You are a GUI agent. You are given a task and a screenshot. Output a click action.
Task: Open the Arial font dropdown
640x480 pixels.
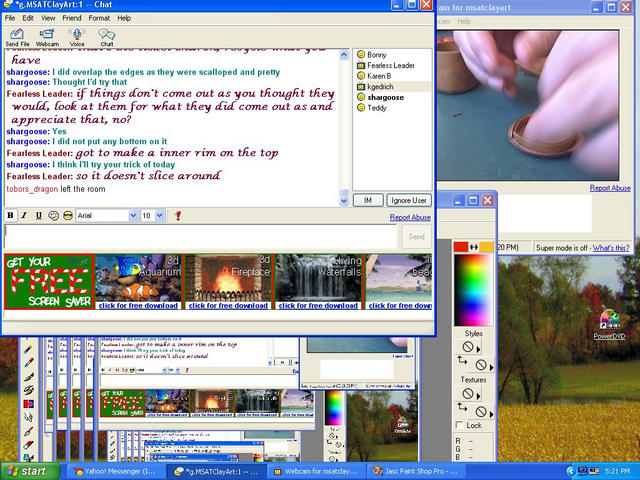[x=133, y=216]
